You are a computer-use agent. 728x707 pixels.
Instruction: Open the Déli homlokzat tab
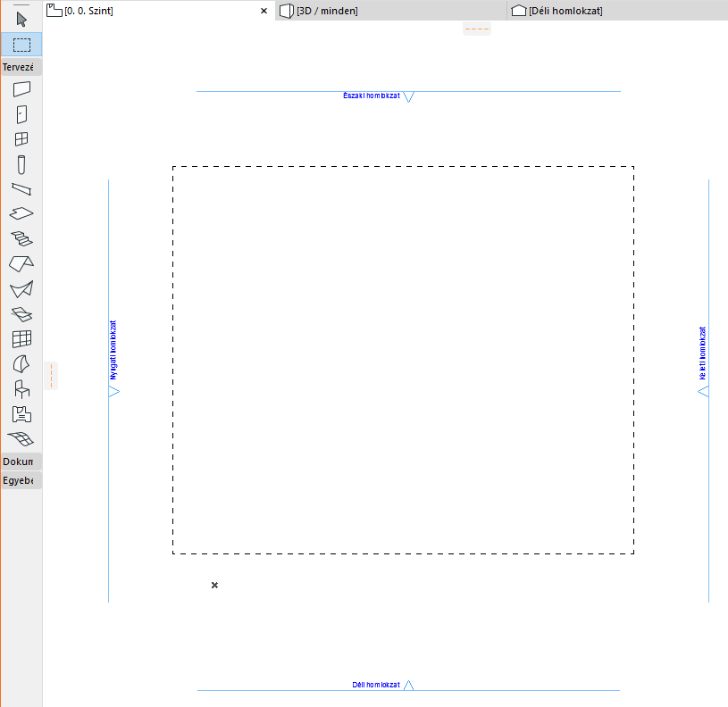pyautogui.click(x=617, y=11)
